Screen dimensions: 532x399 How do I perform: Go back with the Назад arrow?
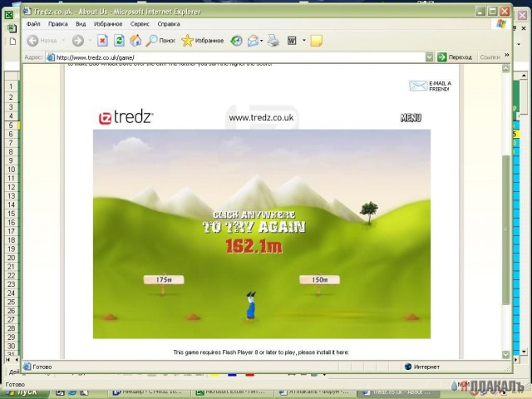pyautogui.click(x=42, y=41)
